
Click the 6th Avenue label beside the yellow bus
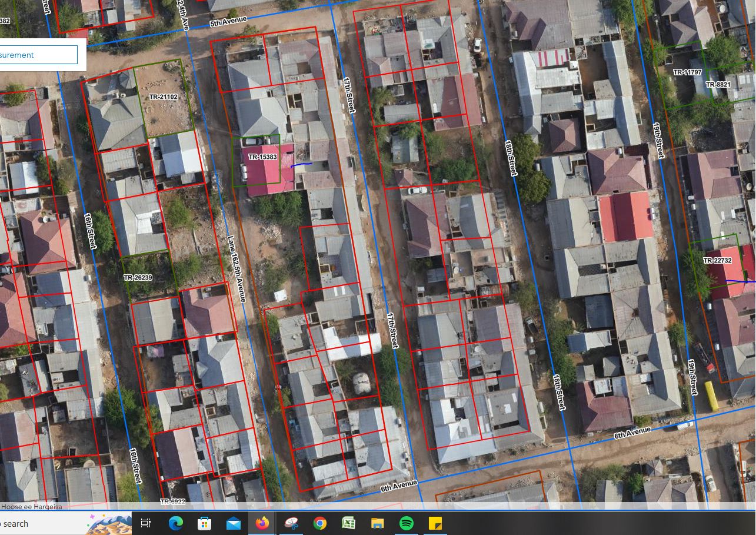[x=632, y=434]
